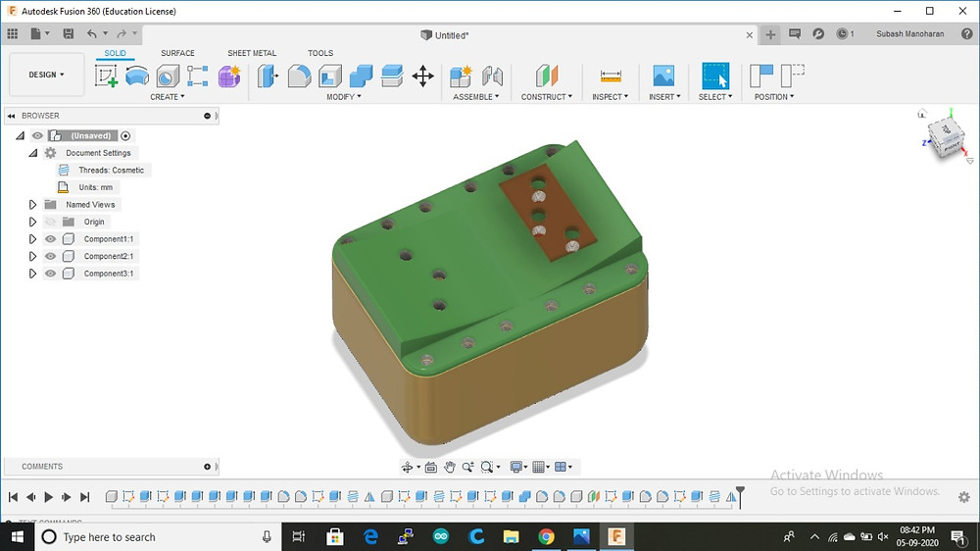Select the Press Pull tool
This screenshot has height=551, width=980.
[268, 76]
